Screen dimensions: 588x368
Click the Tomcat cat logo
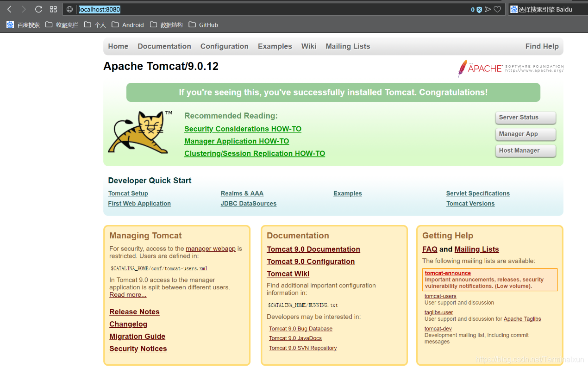pyautogui.click(x=140, y=131)
